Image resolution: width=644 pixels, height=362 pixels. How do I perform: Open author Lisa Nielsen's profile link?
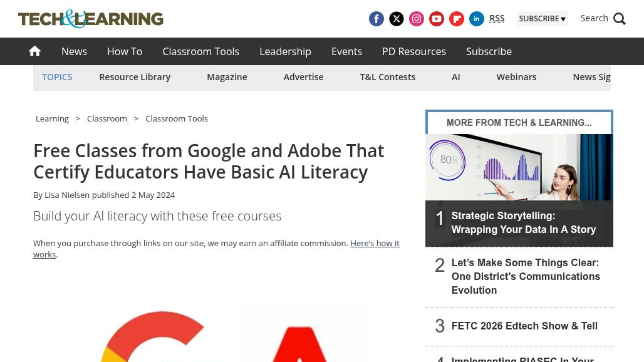(67, 195)
